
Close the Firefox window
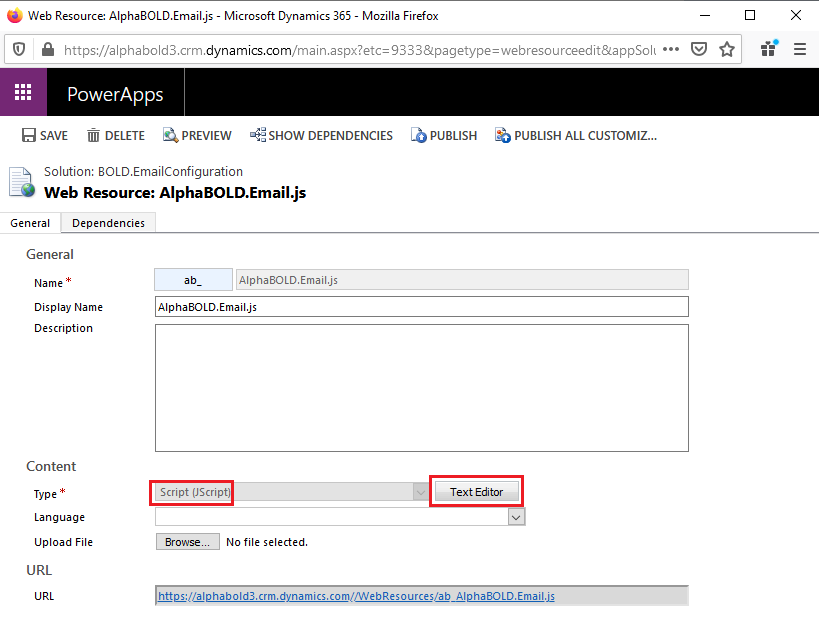[x=795, y=16]
